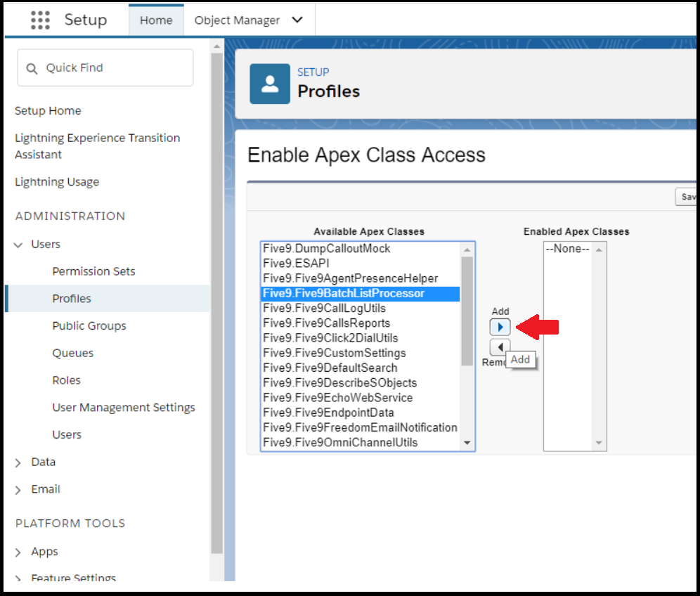Select Five9.Five9EchoWebService class

(361, 398)
